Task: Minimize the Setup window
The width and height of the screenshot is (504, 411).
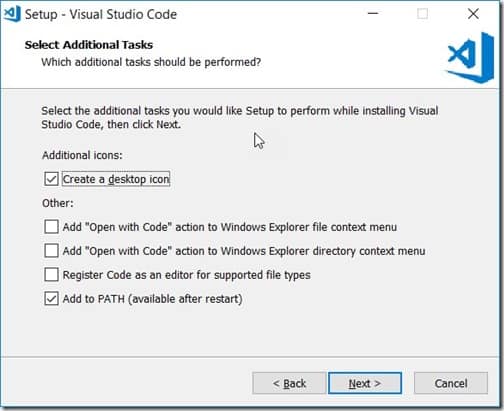Action: click(x=373, y=14)
